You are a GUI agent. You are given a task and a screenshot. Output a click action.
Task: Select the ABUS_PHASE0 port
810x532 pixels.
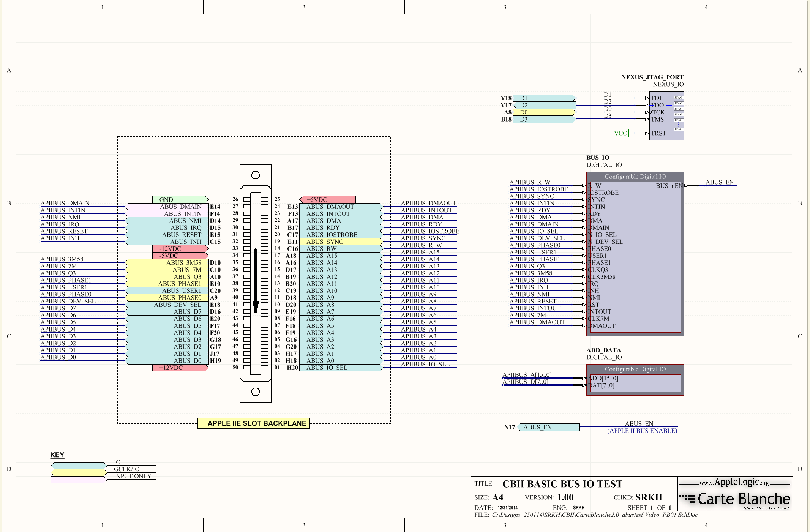tap(167, 298)
